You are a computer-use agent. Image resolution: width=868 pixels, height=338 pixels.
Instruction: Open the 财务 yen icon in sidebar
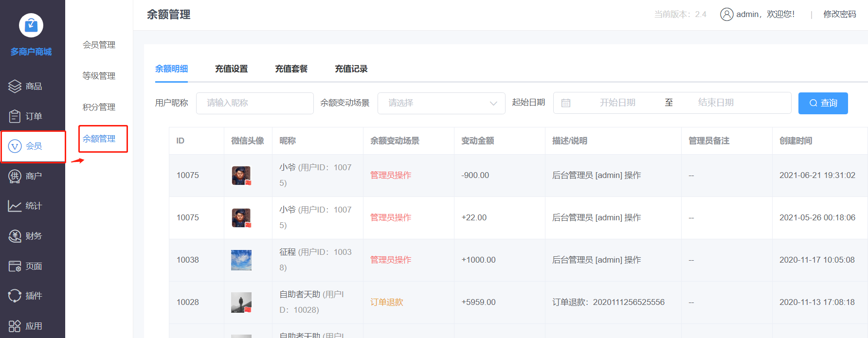tap(15, 236)
